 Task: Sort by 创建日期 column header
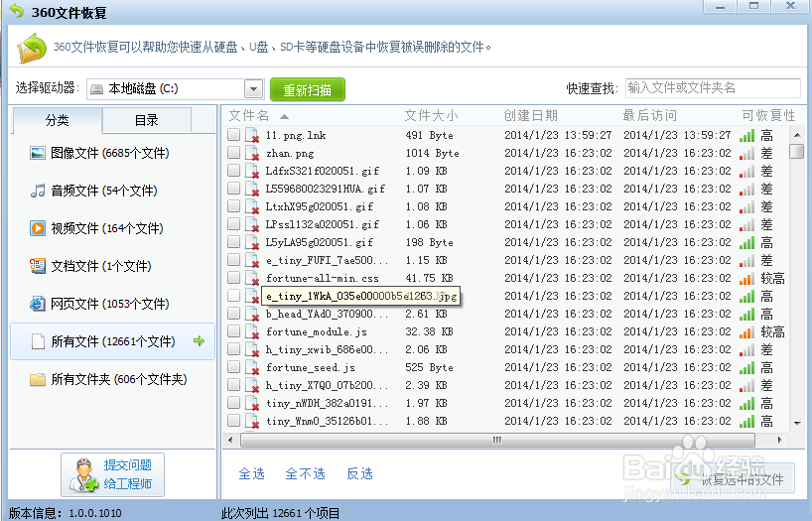531,115
